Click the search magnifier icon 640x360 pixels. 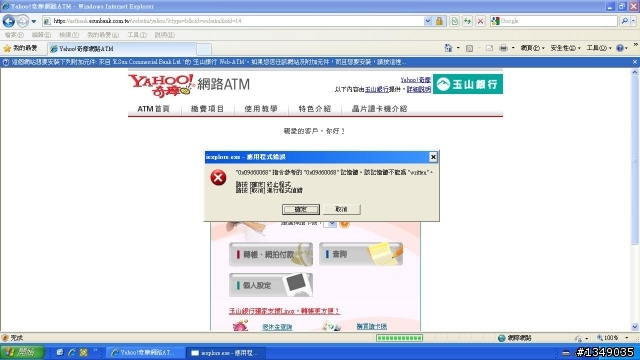624,21
